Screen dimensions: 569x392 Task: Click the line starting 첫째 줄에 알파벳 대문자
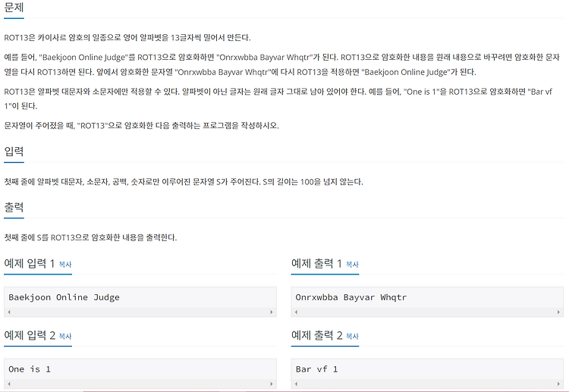(x=184, y=182)
